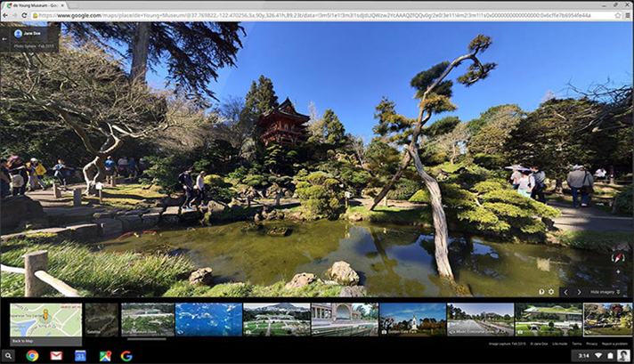Open the green-roof building thumbnail
Screen dimensions: 634x364
[549, 320]
